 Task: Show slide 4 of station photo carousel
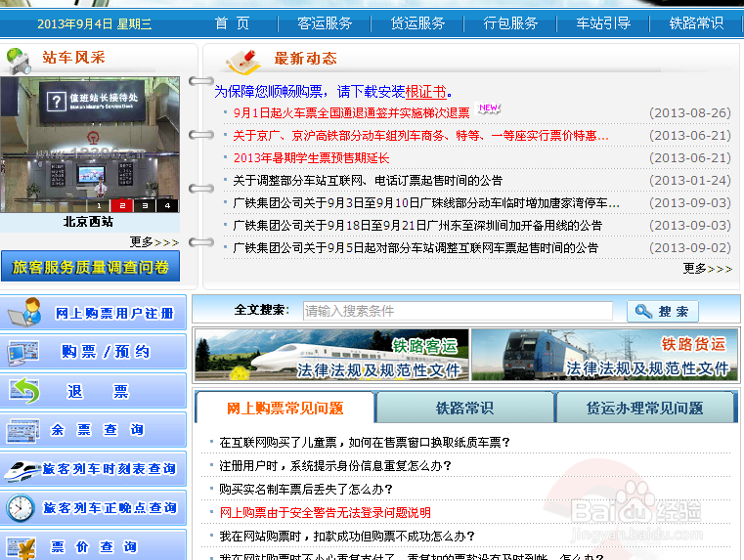167,205
